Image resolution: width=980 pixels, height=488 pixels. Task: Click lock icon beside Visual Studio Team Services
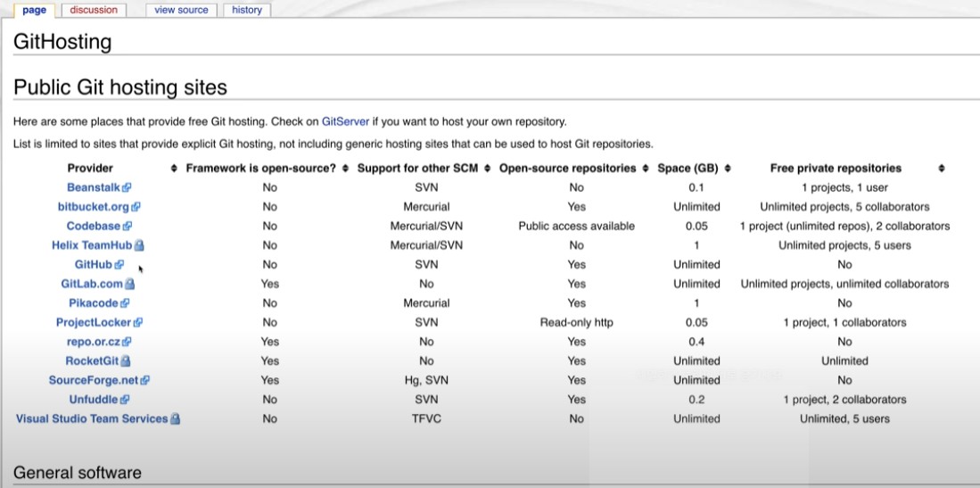point(175,418)
